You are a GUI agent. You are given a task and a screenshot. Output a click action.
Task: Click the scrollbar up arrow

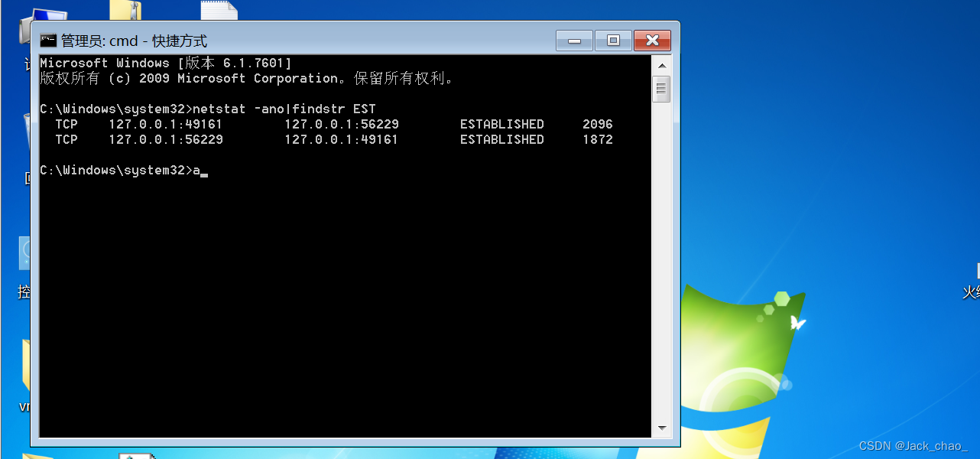[662, 64]
